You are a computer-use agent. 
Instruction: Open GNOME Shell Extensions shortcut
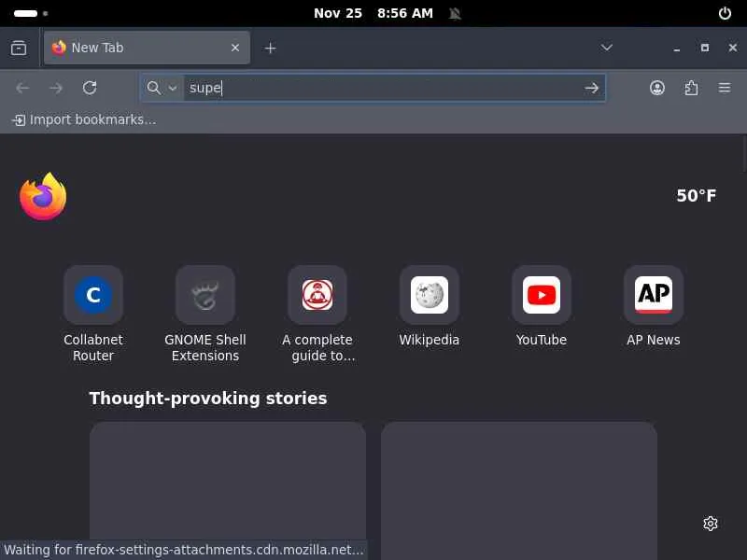[x=205, y=315]
